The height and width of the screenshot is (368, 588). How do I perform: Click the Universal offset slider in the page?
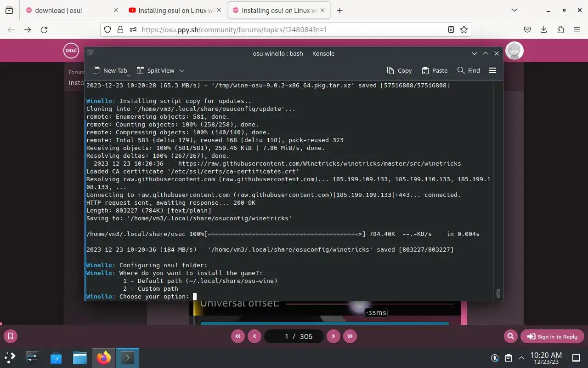[x=370, y=304]
